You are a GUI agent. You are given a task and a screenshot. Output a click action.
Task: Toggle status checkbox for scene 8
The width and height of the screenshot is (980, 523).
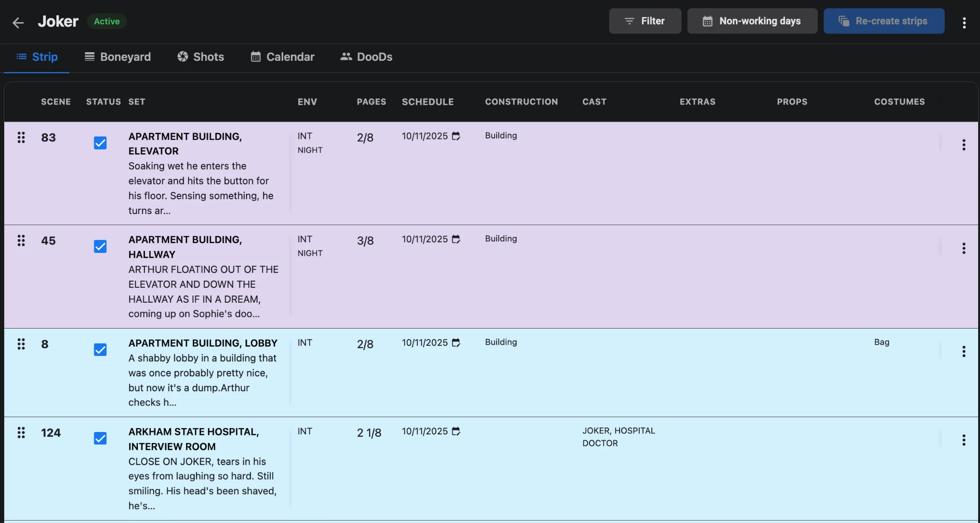(x=100, y=350)
